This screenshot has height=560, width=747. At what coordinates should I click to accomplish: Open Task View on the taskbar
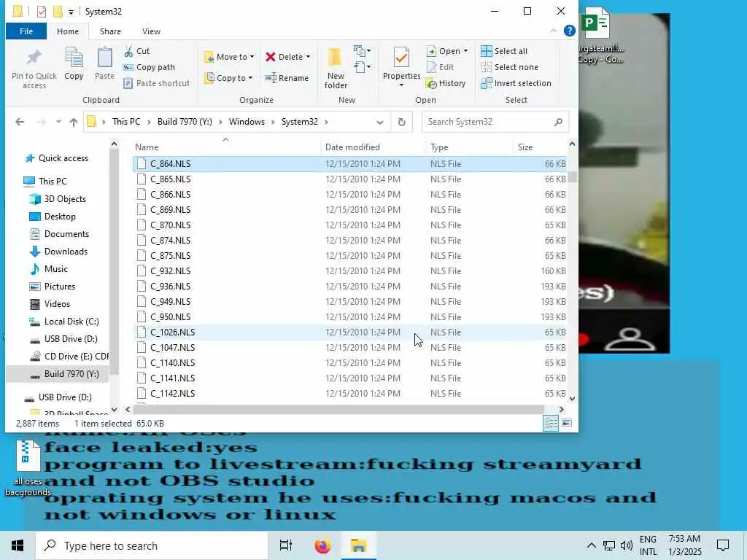pos(286,545)
